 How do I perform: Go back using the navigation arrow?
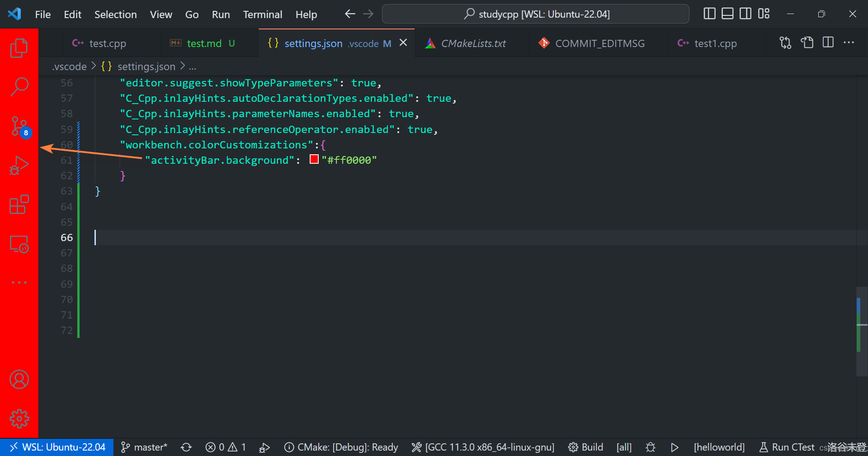[x=350, y=14]
